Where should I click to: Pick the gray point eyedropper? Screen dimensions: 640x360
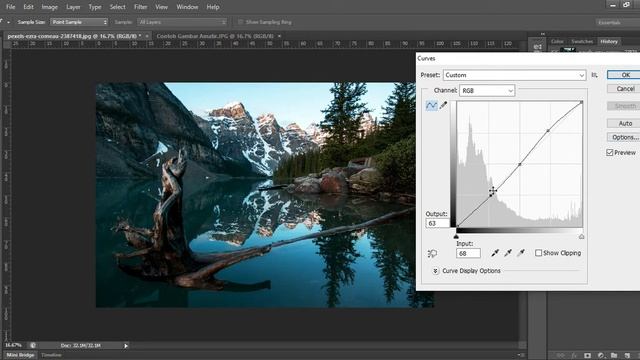pos(508,253)
